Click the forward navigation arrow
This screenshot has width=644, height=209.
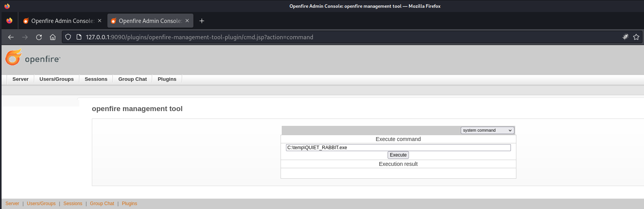pyautogui.click(x=25, y=37)
